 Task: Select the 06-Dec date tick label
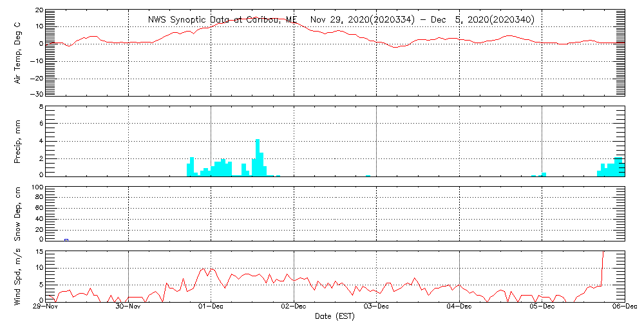click(623, 308)
